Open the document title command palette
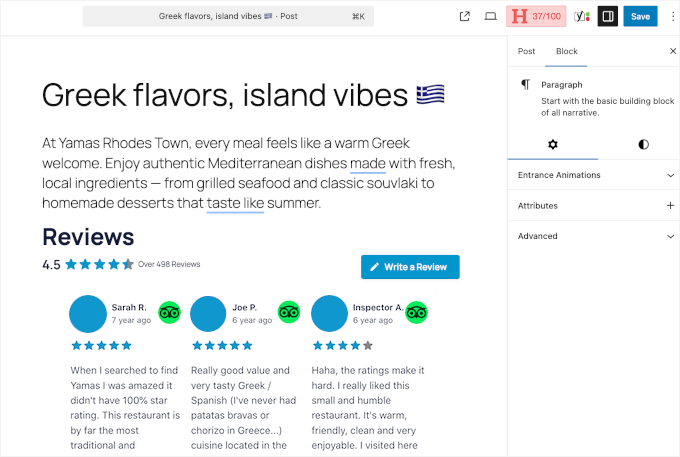This screenshot has width=680, height=457. coord(262,16)
